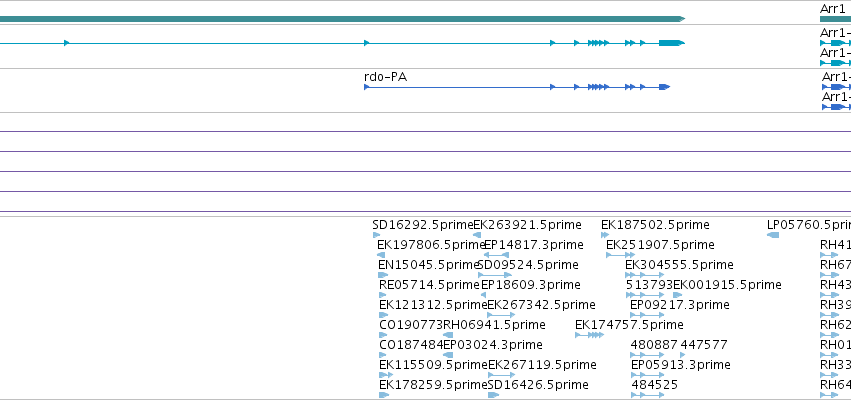Click the EP03024.3prime EST label

(493, 345)
